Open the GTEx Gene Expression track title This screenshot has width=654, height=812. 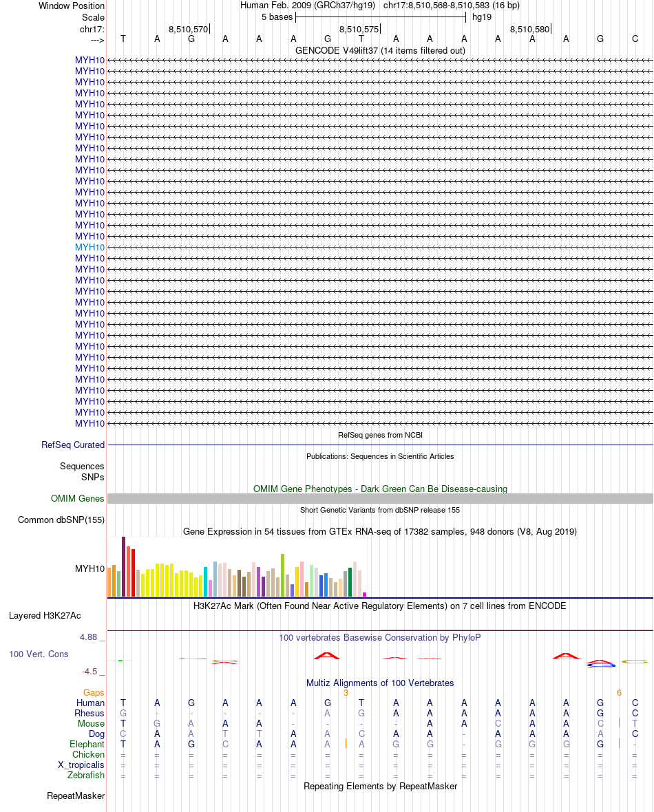tap(380, 531)
